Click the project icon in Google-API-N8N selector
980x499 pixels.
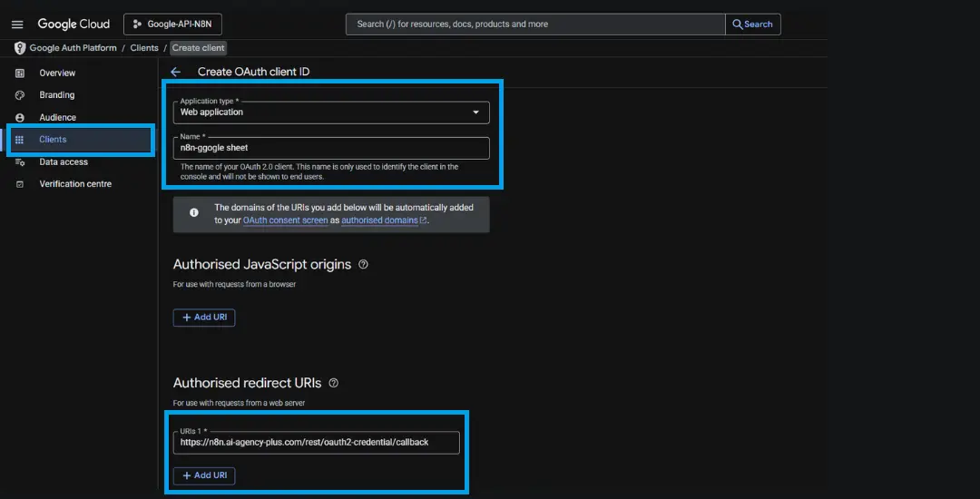pyautogui.click(x=138, y=24)
